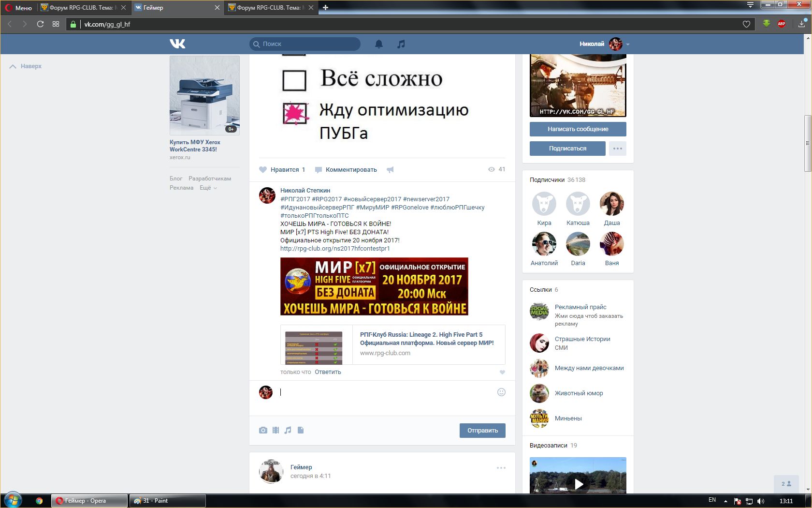This screenshot has height=508, width=812.
Task: Open notifications bell icon
Action: 379,44
